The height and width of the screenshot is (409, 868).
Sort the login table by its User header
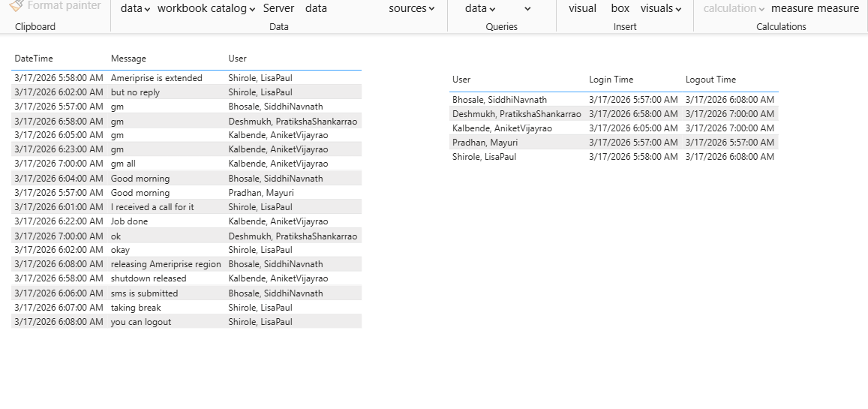click(x=461, y=79)
